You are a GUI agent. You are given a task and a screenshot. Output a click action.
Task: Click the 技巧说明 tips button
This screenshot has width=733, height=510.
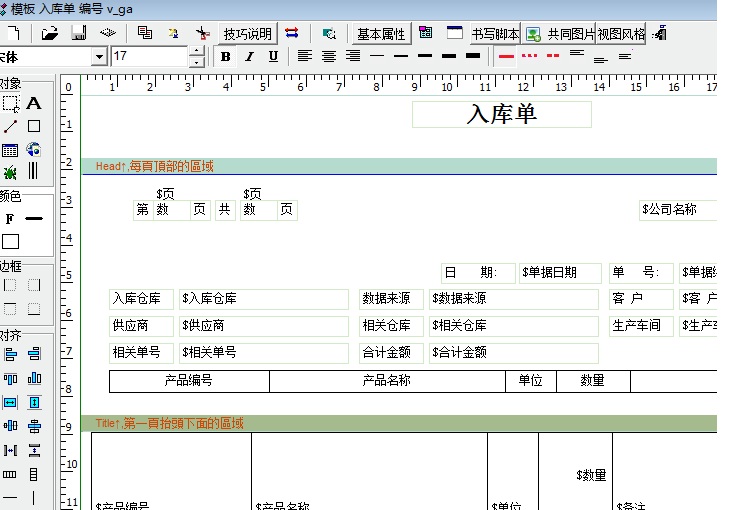click(246, 34)
